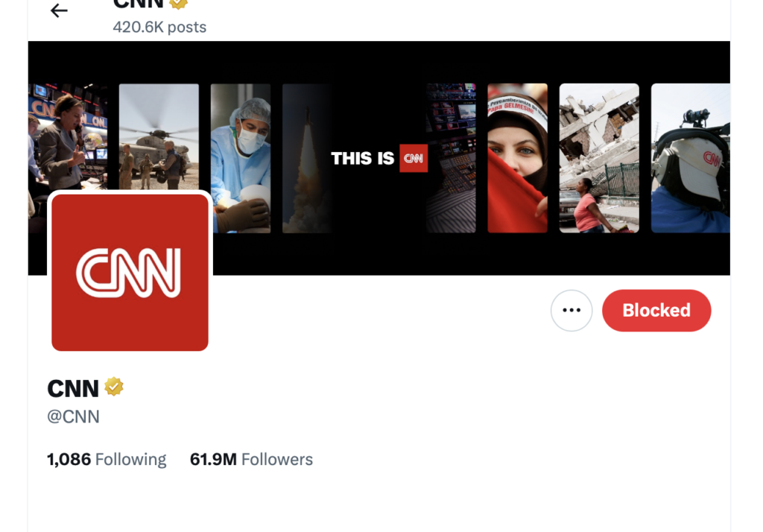
Task: Click the gold badge in the top header
Action: (178, 3)
